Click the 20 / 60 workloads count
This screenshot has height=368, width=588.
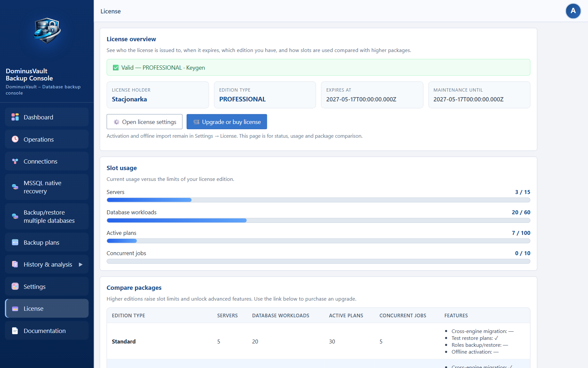(x=521, y=212)
